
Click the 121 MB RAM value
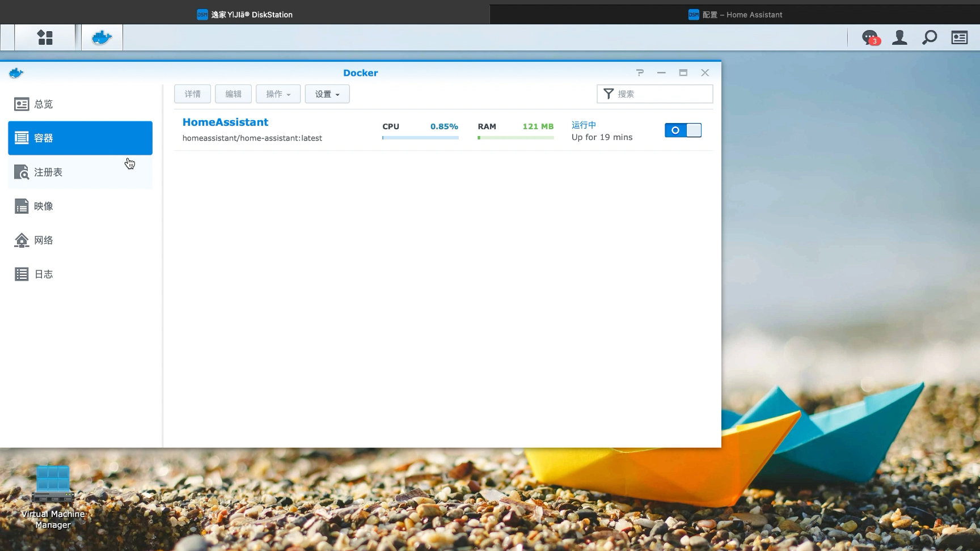point(538,126)
